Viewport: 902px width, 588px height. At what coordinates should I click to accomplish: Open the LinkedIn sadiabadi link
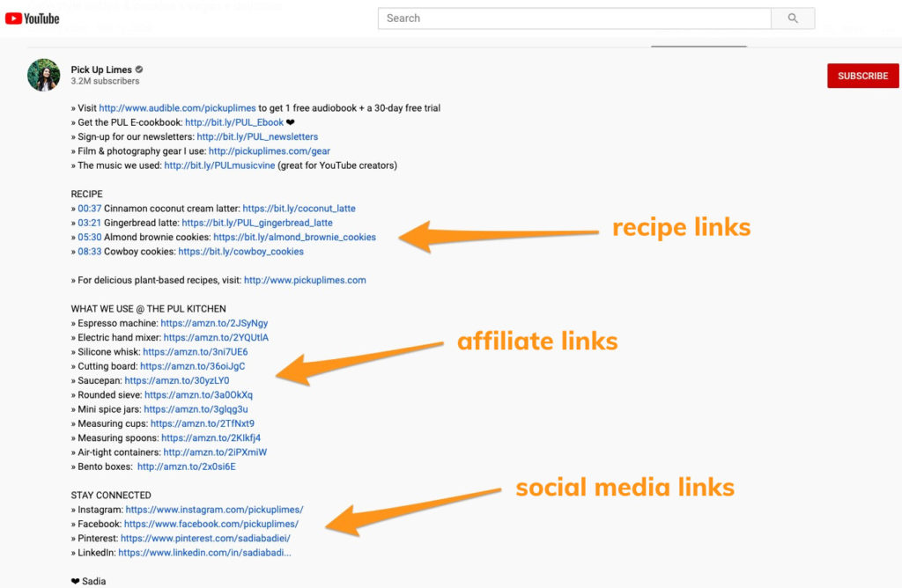click(x=204, y=554)
